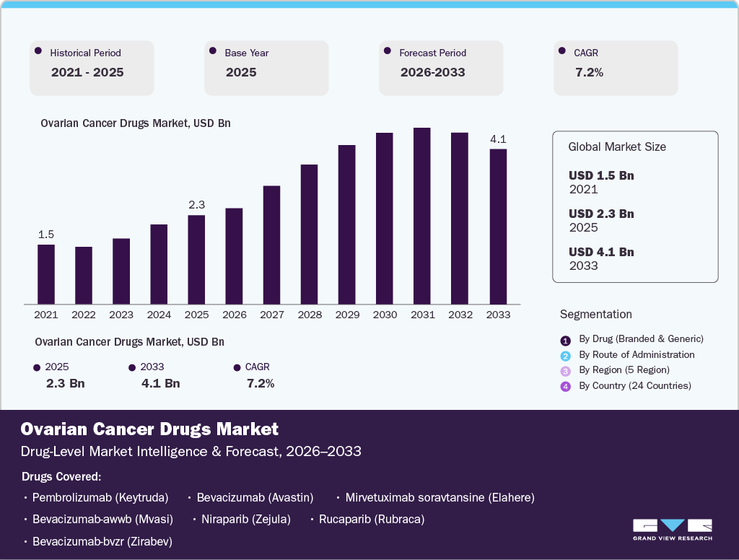The height and width of the screenshot is (560, 739).
Task: Click 'By Country (24 Countries)' text
Action: (x=635, y=385)
